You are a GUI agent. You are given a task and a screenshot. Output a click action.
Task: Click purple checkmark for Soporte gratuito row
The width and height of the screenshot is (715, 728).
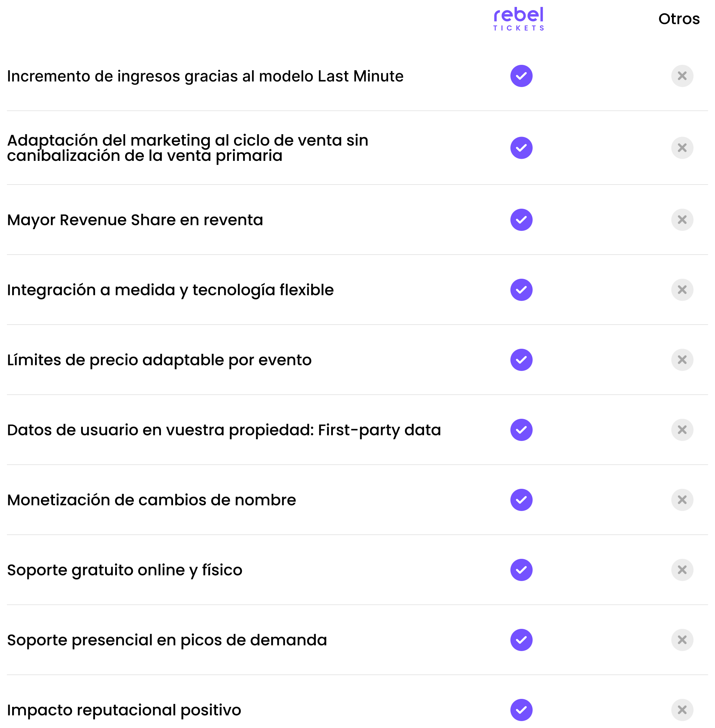(521, 570)
